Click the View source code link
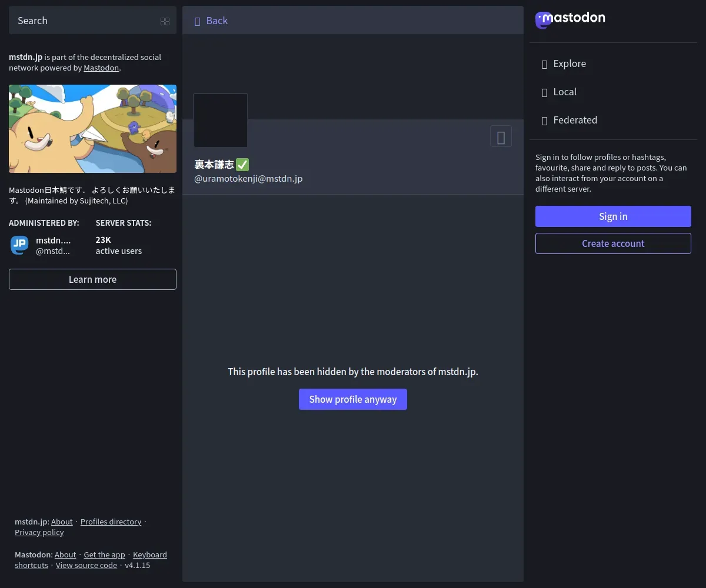 click(86, 565)
